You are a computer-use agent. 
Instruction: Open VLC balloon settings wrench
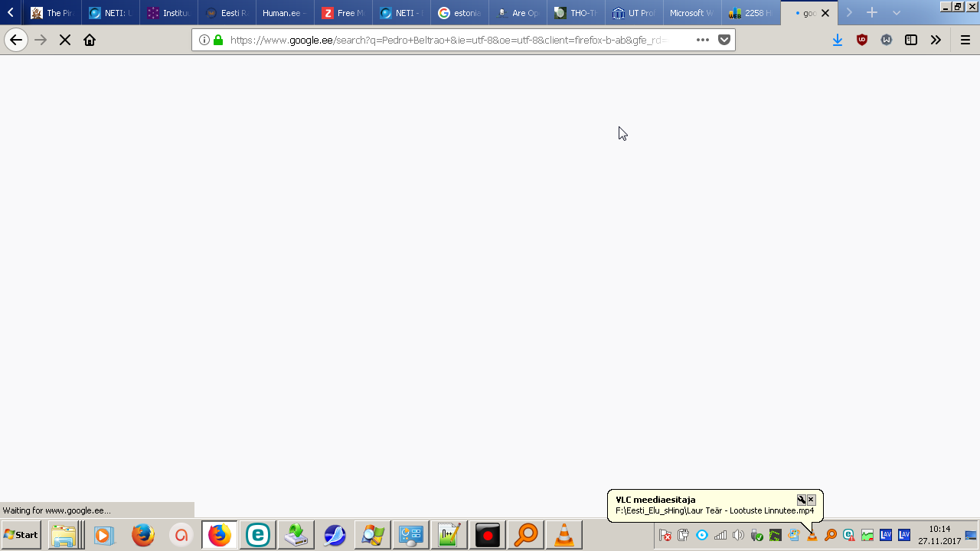[x=801, y=500]
